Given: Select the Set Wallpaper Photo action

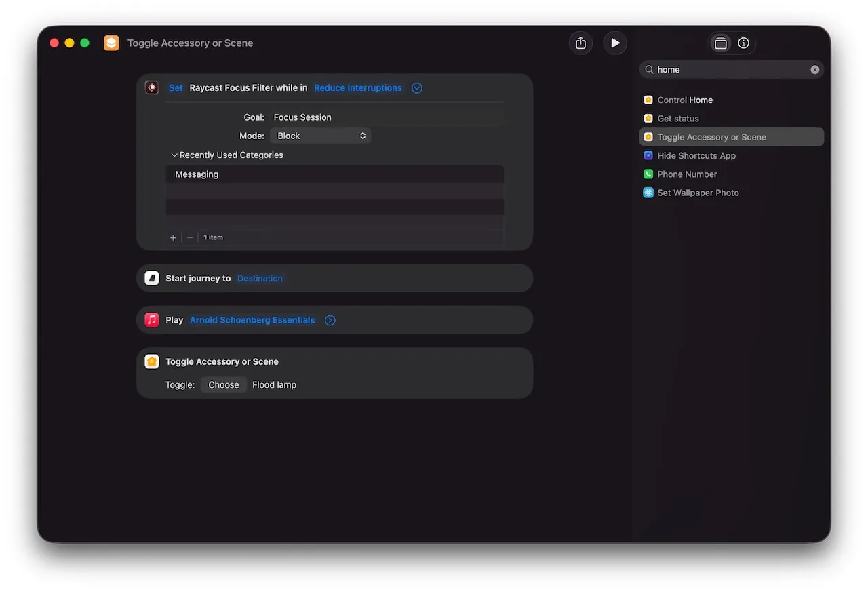Looking at the screenshot, I should pyautogui.click(x=698, y=193).
